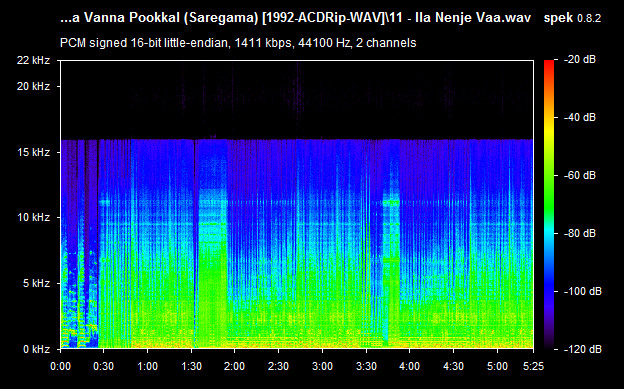Click the 1:30 time axis label
This screenshot has width=624, height=389.
191,366
